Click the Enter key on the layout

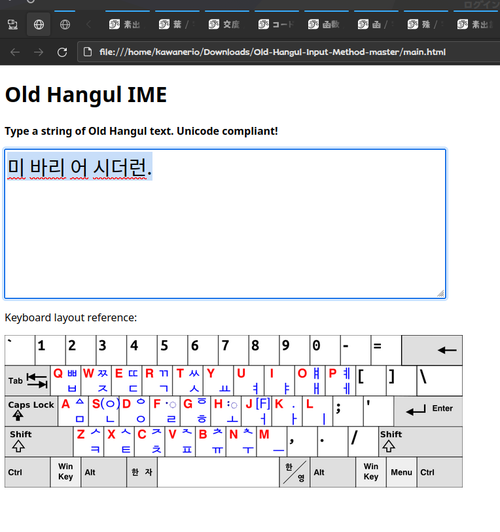click(x=428, y=411)
